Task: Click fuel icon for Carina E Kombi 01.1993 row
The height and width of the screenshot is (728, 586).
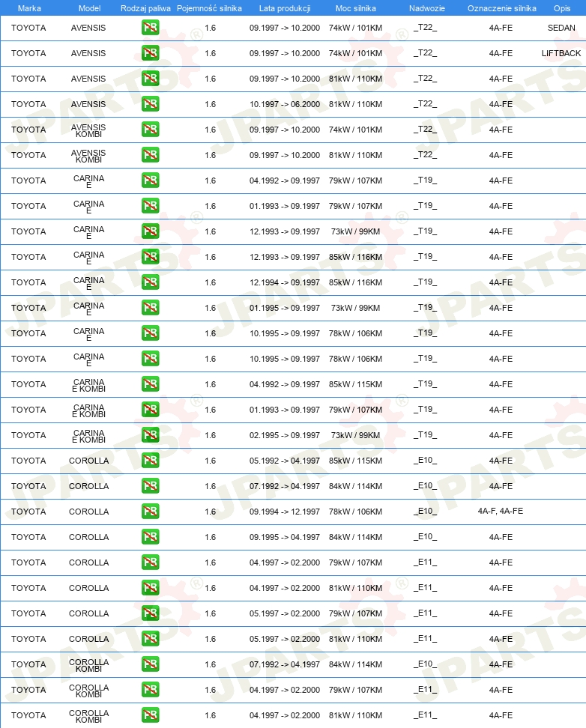Action: [x=150, y=410]
